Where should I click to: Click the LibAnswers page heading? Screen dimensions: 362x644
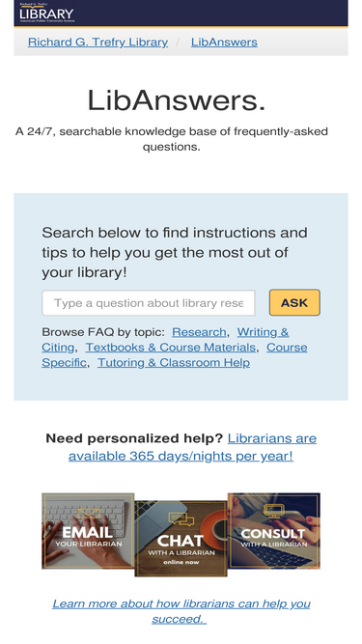tap(177, 100)
